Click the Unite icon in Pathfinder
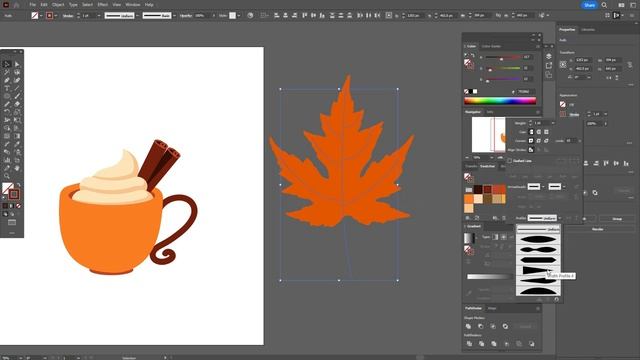 point(468,326)
